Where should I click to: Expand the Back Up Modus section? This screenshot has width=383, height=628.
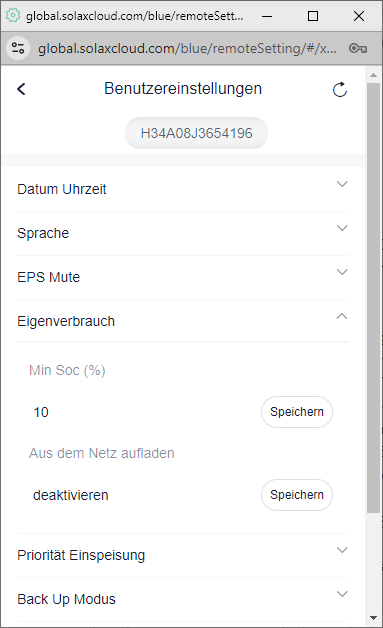click(x=183, y=599)
